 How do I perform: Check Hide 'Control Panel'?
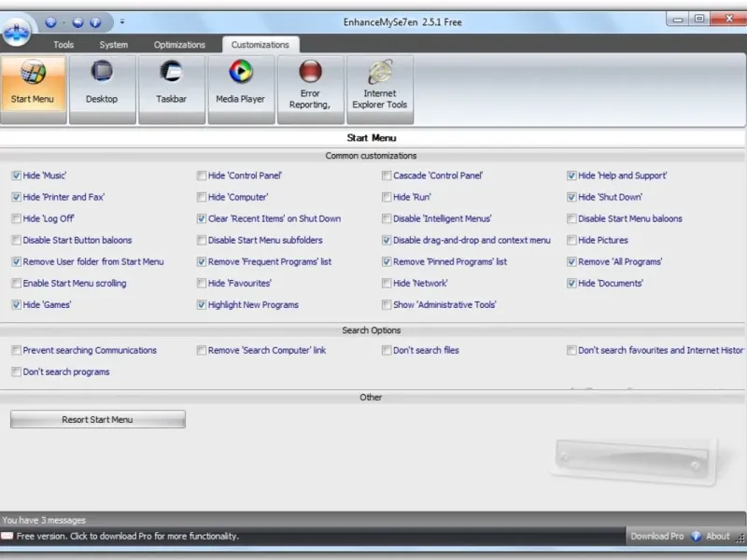202,175
